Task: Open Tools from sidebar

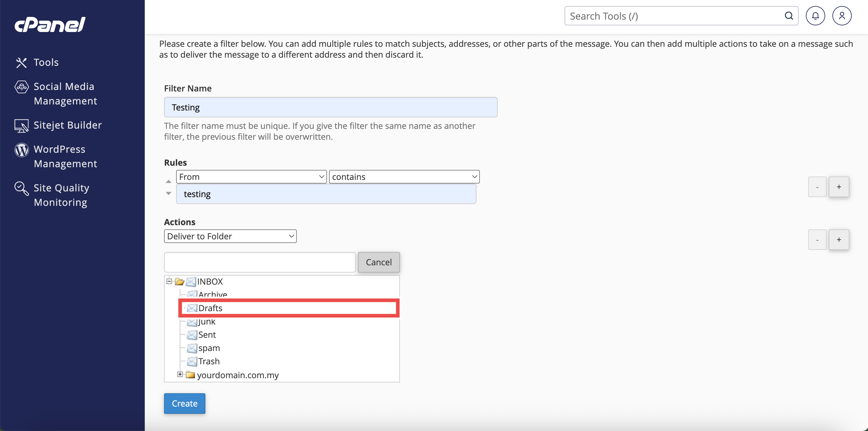Action: [x=46, y=62]
